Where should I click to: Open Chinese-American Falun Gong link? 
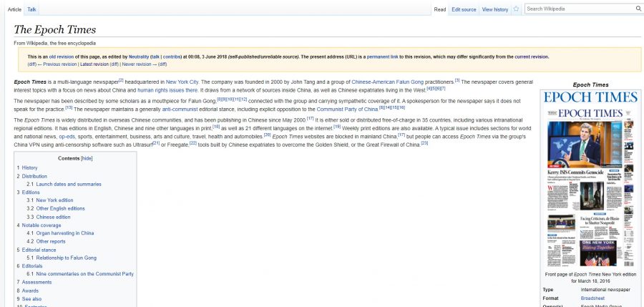(x=387, y=82)
